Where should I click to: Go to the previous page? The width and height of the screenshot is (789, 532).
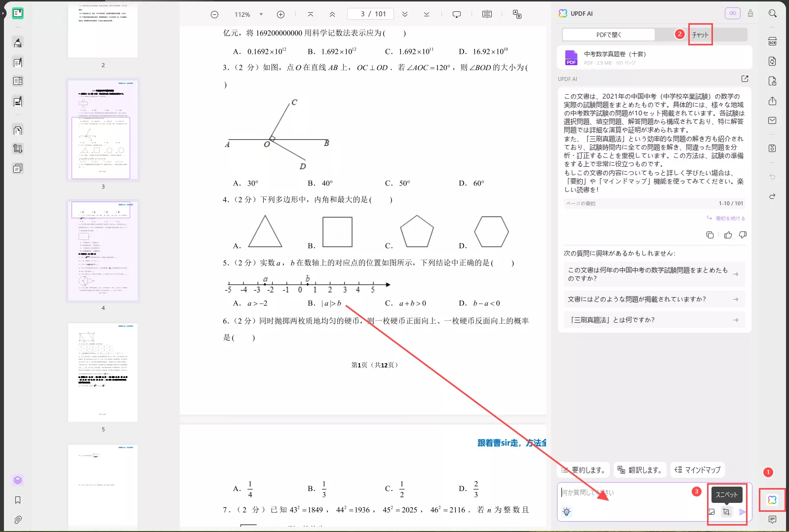pyautogui.click(x=332, y=14)
